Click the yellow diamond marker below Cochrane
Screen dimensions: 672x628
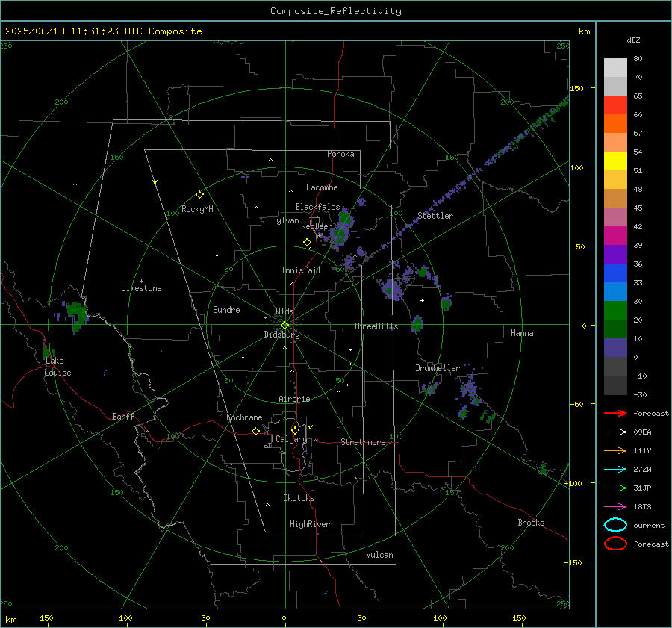tap(255, 431)
